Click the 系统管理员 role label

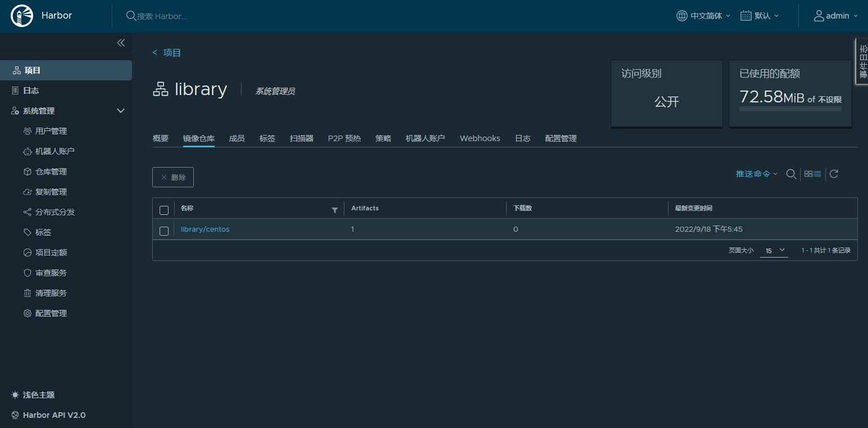pyautogui.click(x=275, y=91)
